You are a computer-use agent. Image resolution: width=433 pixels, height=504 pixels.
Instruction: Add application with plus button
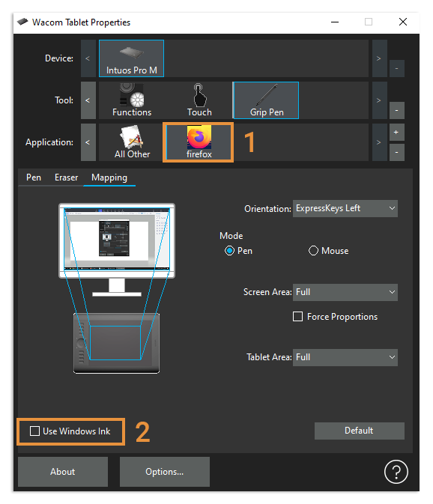pyautogui.click(x=397, y=132)
